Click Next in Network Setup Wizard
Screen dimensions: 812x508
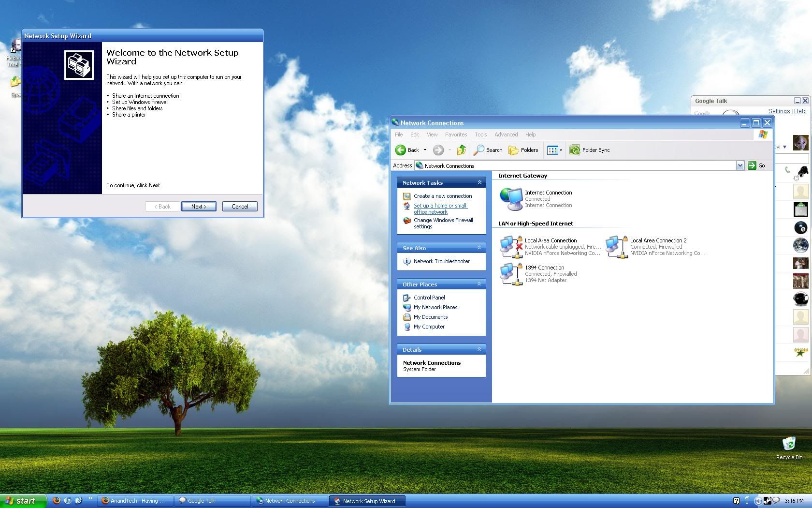click(199, 207)
